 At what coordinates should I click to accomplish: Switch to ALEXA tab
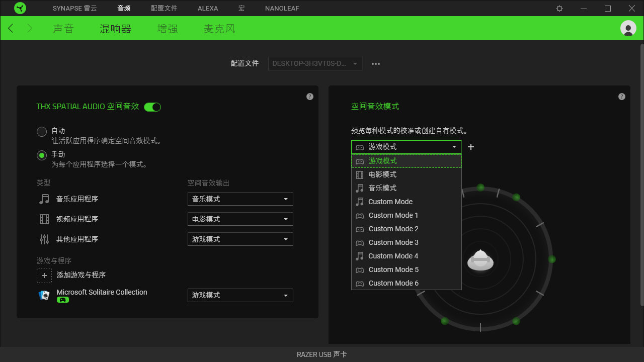pos(208,9)
